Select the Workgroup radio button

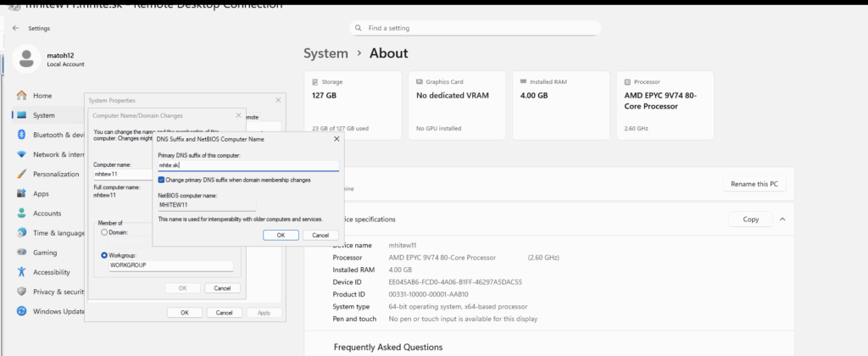point(104,254)
